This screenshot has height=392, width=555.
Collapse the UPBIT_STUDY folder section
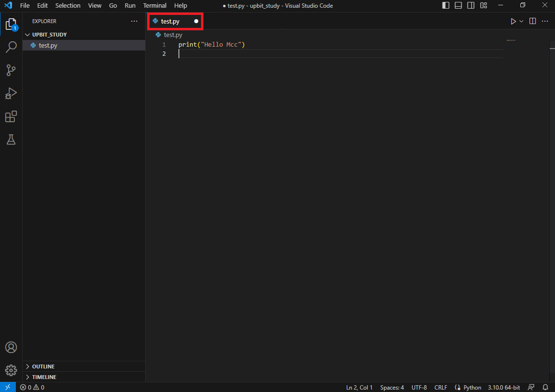point(84,35)
